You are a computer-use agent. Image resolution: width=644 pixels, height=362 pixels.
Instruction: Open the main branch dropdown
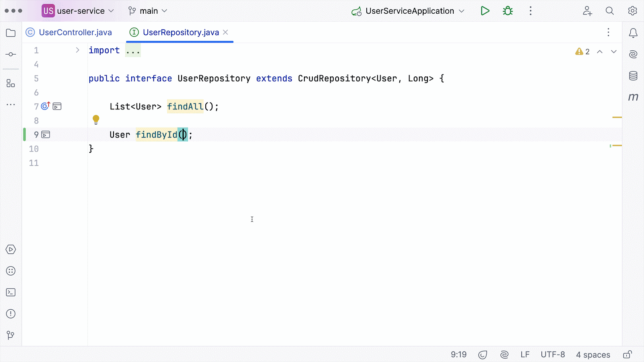pyautogui.click(x=148, y=11)
